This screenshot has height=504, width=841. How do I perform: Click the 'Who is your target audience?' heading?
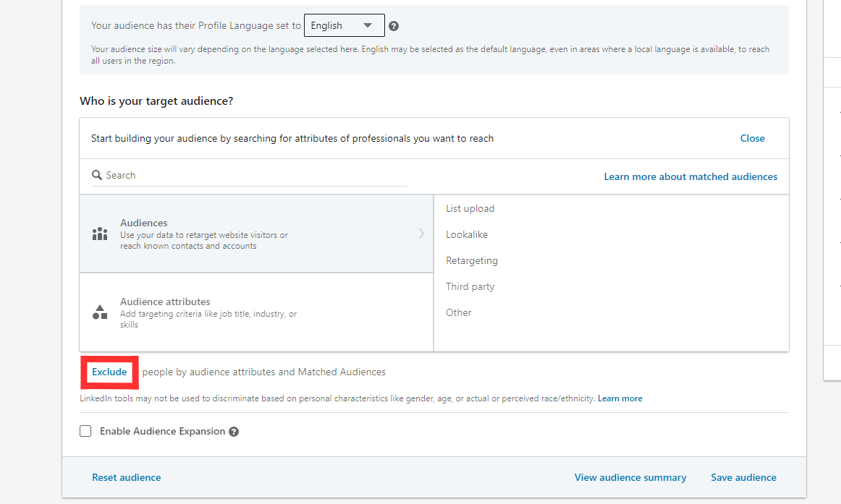coord(156,101)
